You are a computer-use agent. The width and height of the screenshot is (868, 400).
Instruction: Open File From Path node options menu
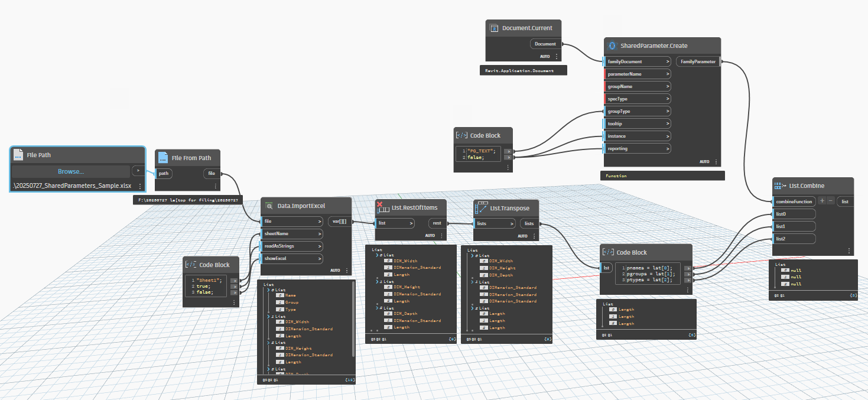click(x=215, y=186)
